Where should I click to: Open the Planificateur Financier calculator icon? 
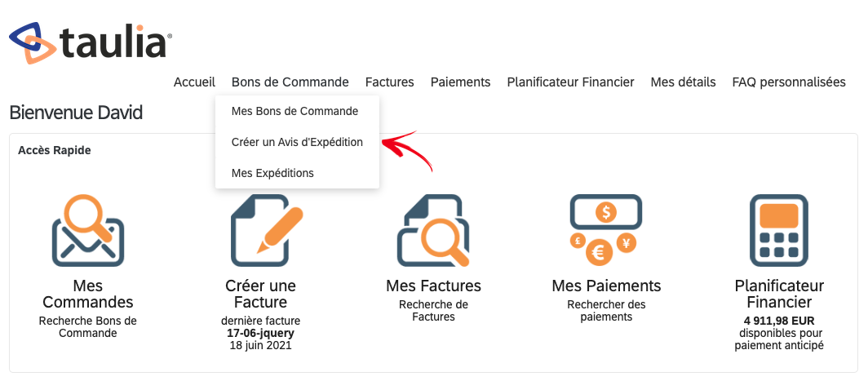779,230
